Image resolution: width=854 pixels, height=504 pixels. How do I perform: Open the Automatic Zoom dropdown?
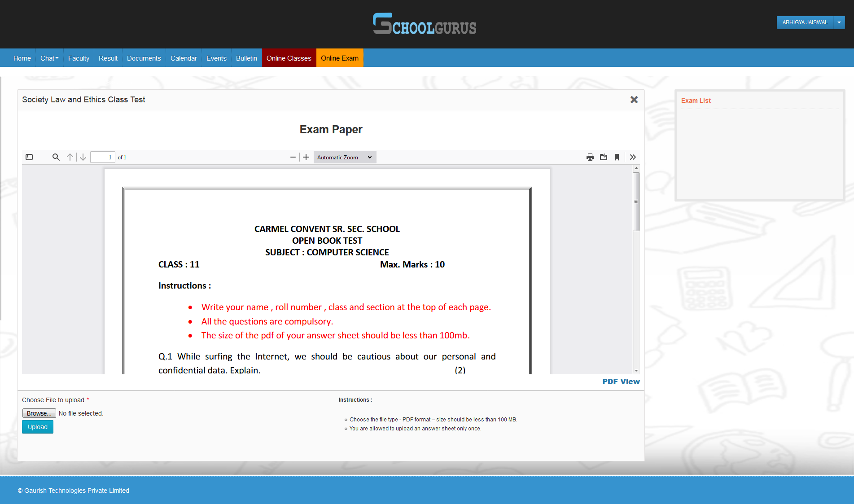[344, 157]
